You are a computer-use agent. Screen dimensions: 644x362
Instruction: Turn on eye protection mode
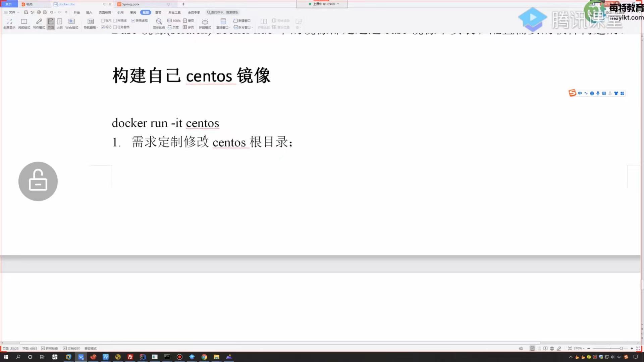[205, 22]
